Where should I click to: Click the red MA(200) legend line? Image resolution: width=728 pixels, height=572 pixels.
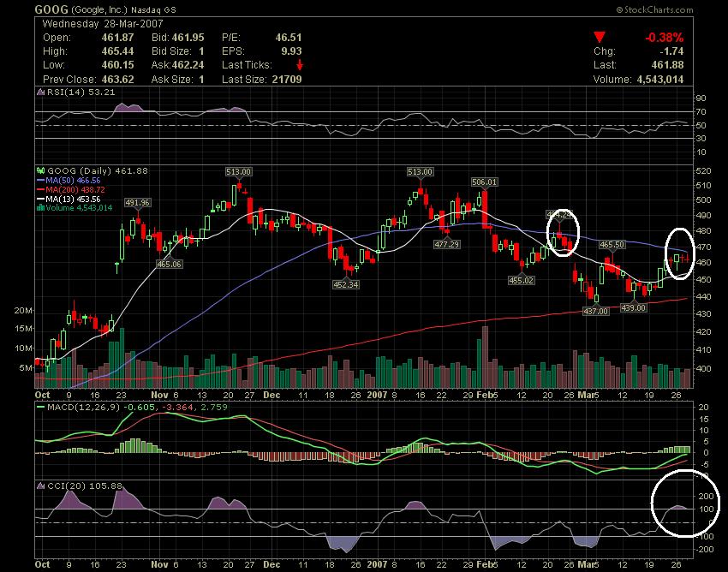pyautogui.click(x=40, y=190)
